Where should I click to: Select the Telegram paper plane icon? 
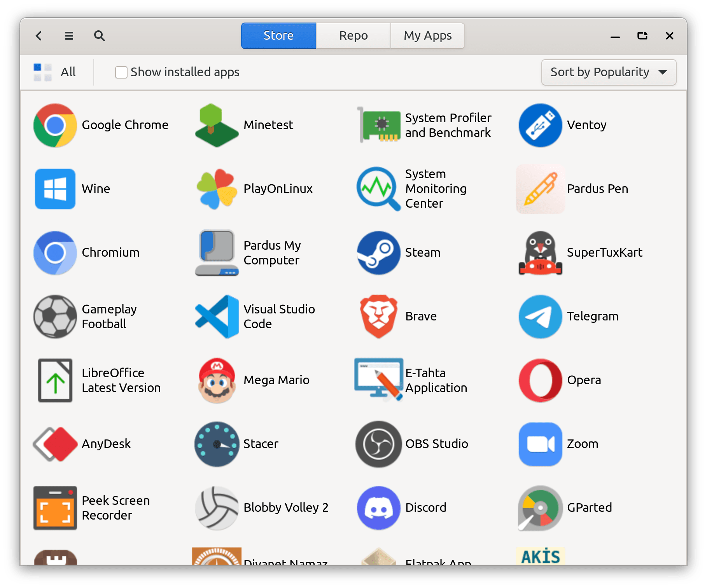[x=540, y=317]
